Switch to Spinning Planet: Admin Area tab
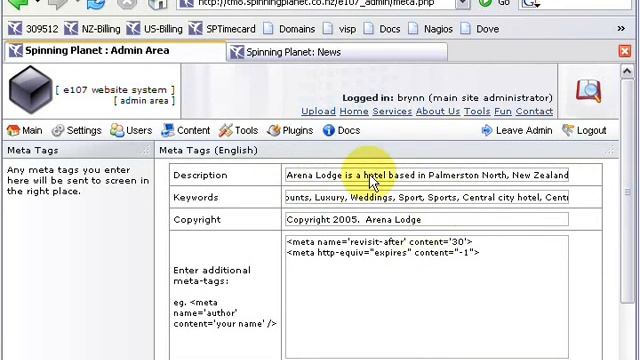 (x=115, y=51)
